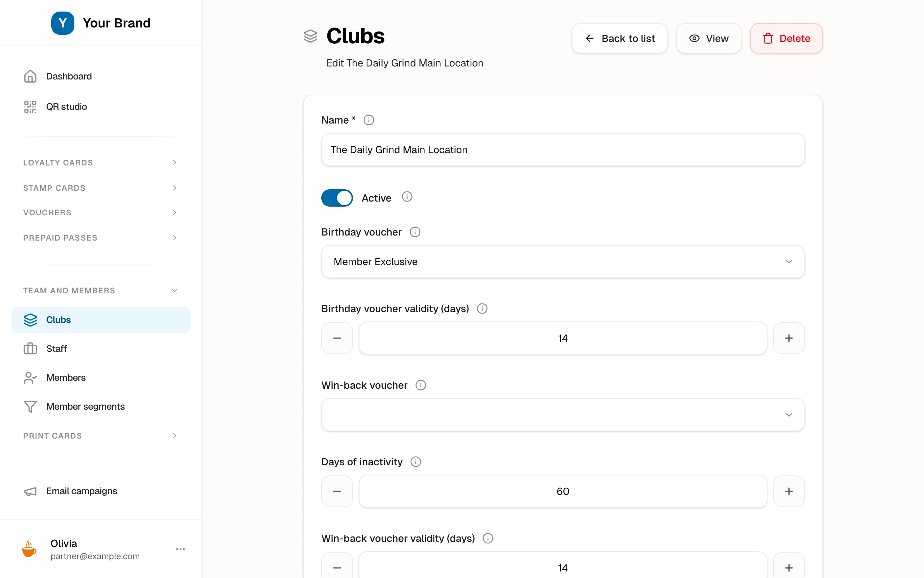Toggle the Active switch off
The height and width of the screenshot is (578, 924).
click(337, 198)
